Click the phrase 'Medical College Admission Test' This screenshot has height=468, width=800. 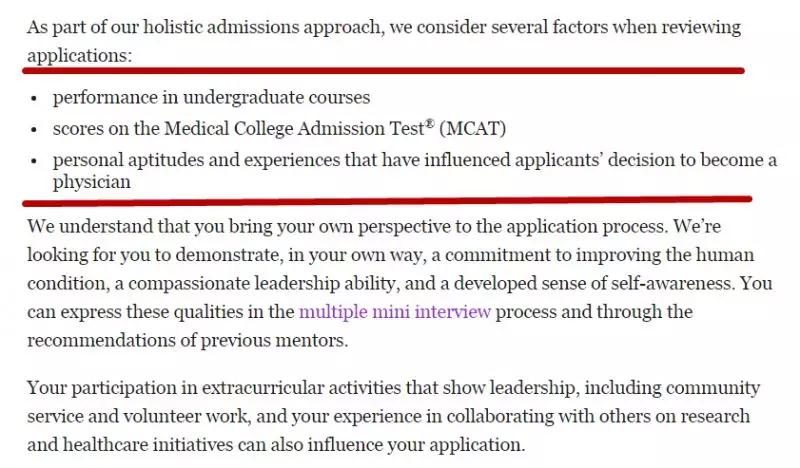294,129
